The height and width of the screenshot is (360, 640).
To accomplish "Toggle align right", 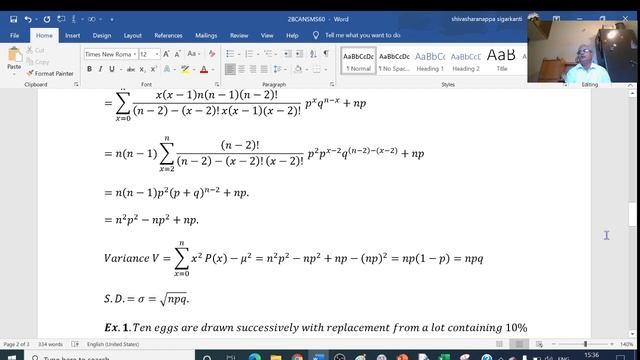I will pyautogui.click(x=253, y=70).
